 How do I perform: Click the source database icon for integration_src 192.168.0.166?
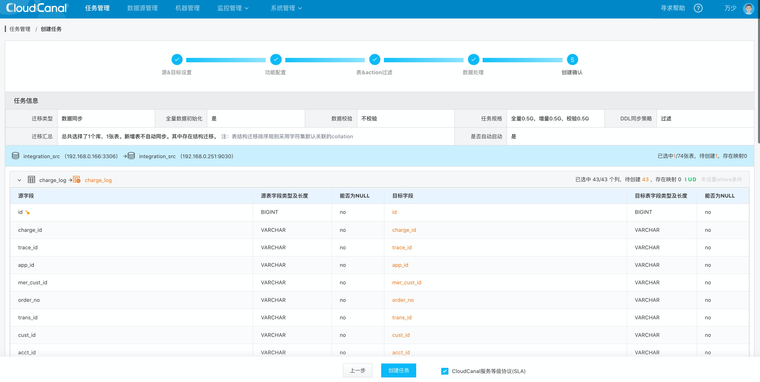(16, 156)
